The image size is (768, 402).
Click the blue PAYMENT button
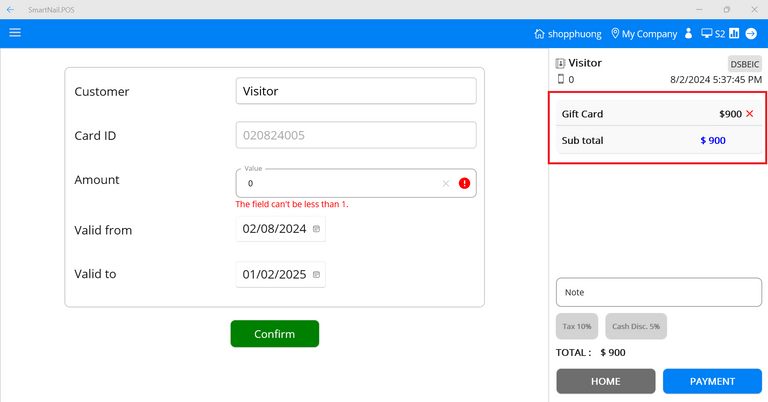pos(712,381)
